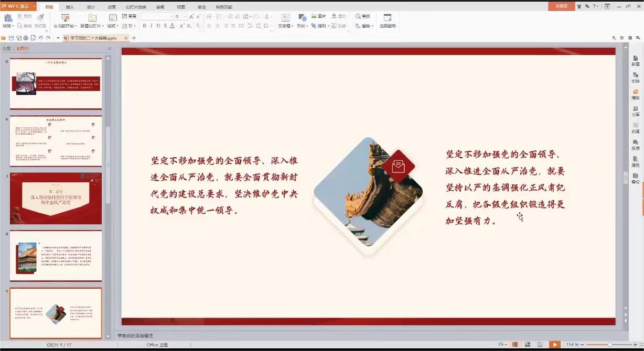The width and height of the screenshot is (644, 351).
Task: Click the 格式刷 format painter icon
Action: tap(40, 20)
